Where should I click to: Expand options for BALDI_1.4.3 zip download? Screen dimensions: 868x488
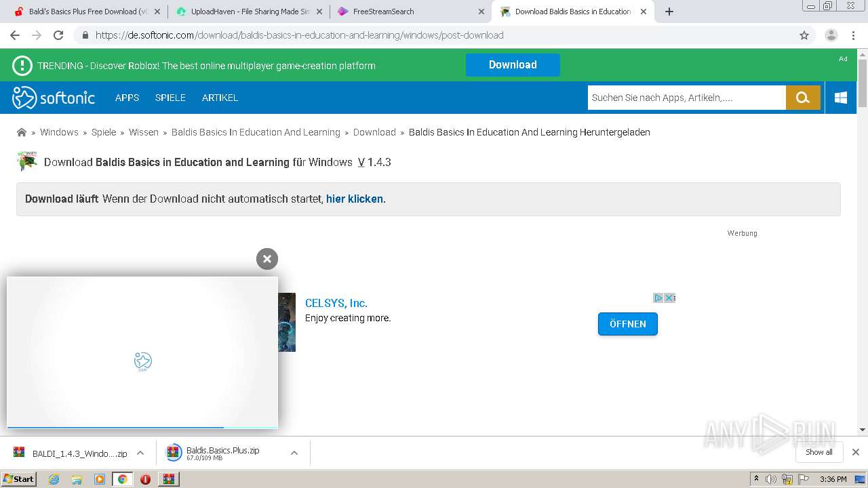point(140,453)
